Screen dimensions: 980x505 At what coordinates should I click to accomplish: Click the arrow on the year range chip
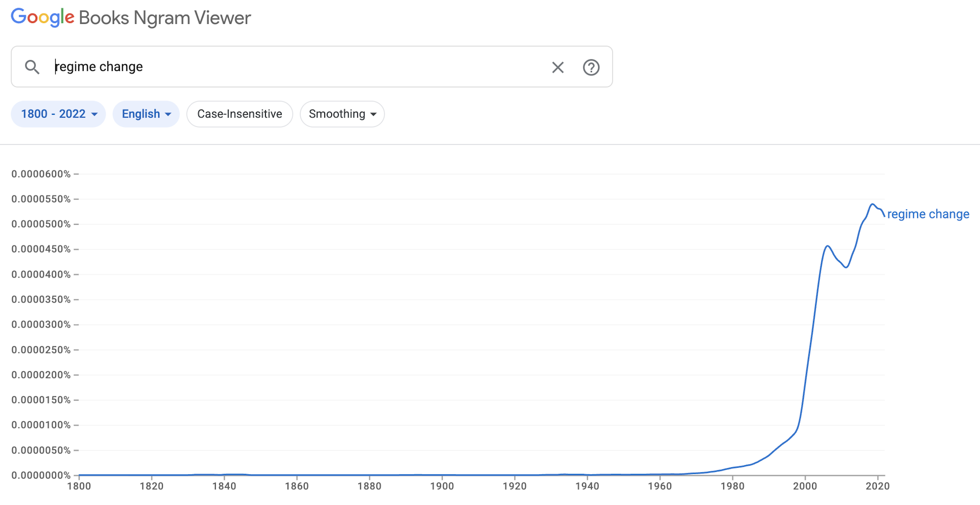[94, 114]
